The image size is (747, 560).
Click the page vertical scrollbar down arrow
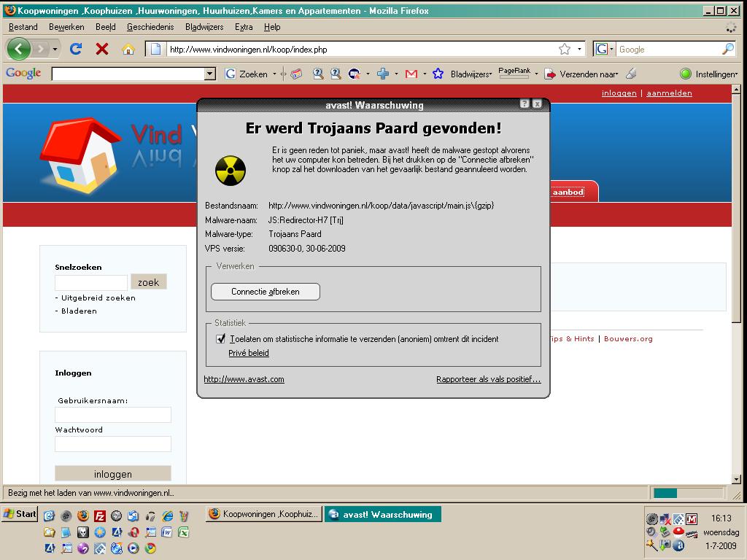(x=736, y=480)
